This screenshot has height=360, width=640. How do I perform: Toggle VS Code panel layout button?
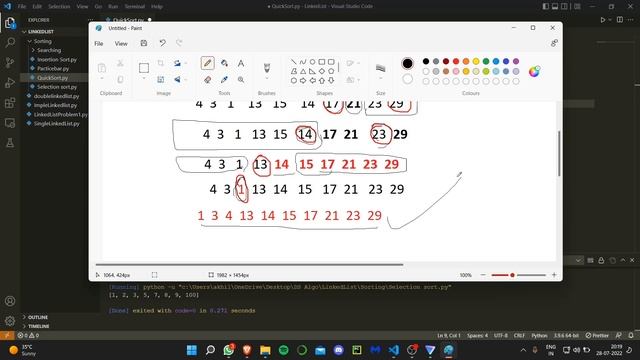[x=555, y=7]
